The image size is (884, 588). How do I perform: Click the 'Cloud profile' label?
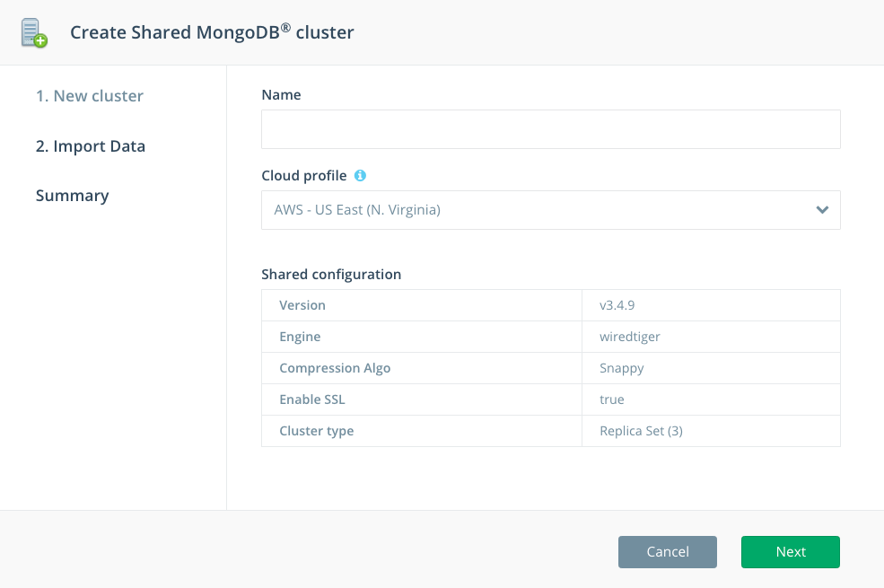pos(304,176)
